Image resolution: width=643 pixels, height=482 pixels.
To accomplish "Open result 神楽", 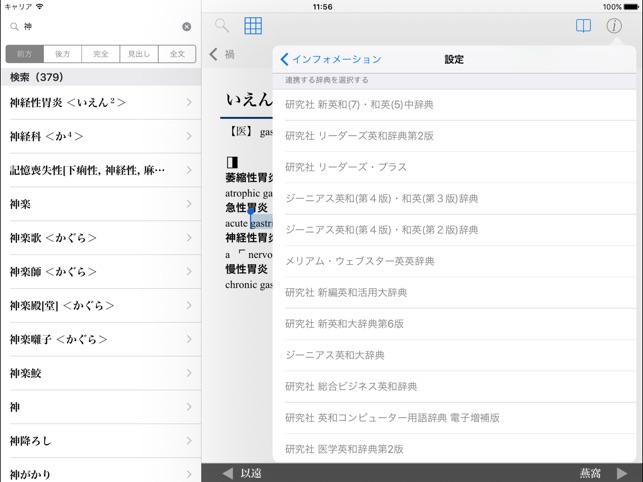I will 101,204.
